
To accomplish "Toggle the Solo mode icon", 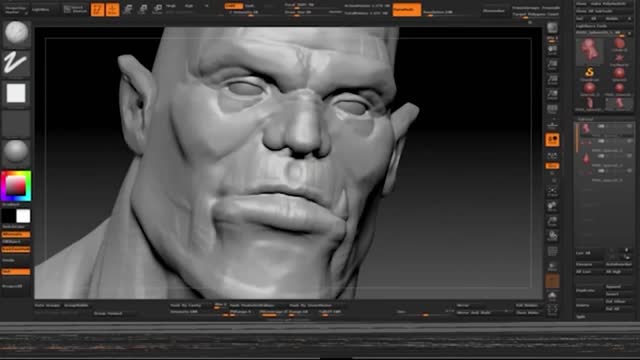I will pyautogui.click(x=552, y=296).
